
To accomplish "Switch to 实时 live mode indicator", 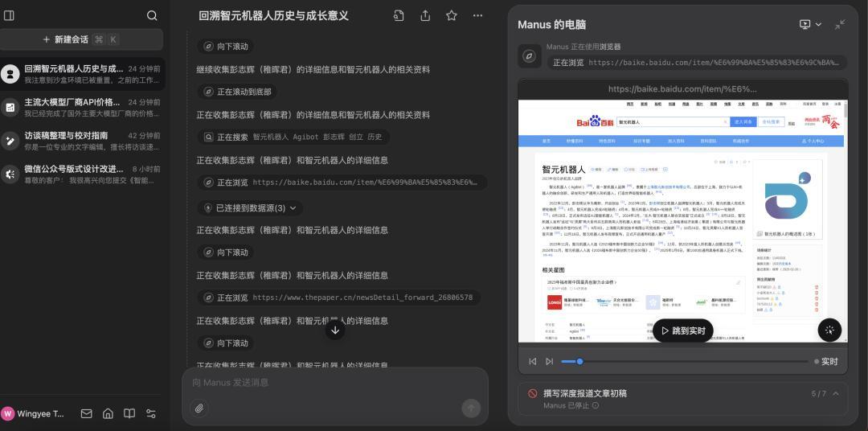I will coord(826,362).
